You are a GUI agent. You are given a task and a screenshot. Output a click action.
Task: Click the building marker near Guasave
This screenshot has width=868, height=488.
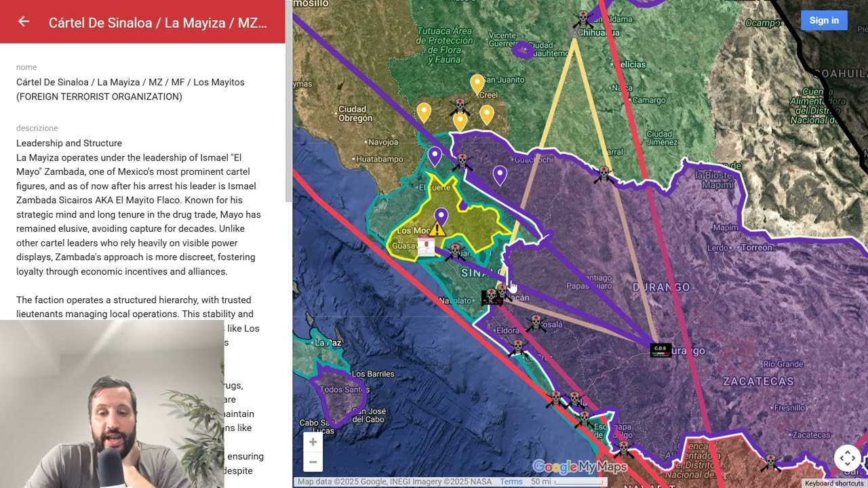tap(426, 245)
